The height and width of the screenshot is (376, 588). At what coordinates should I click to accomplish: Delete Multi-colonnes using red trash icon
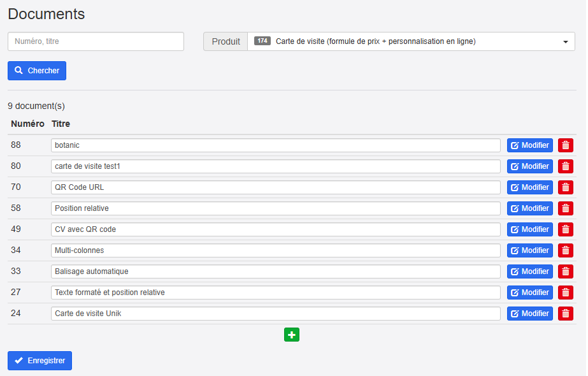pyautogui.click(x=565, y=250)
